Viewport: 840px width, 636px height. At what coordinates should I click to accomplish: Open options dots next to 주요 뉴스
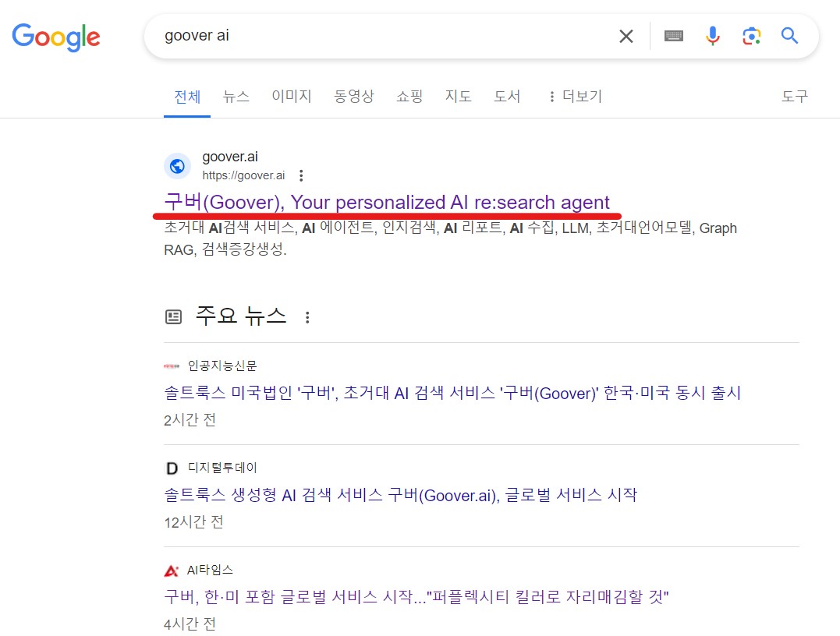(307, 317)
